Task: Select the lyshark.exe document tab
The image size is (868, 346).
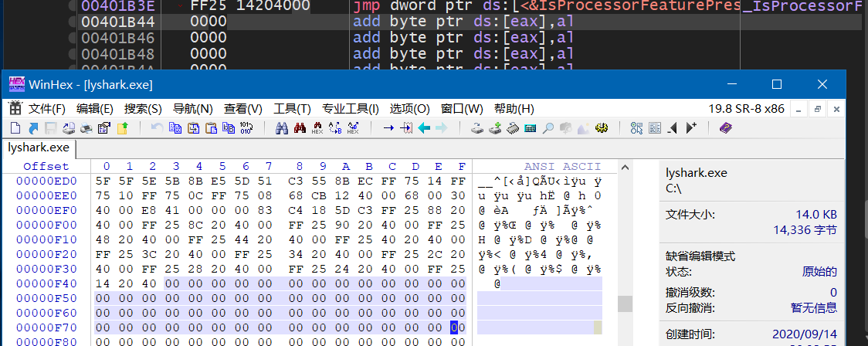Action: 39,148
